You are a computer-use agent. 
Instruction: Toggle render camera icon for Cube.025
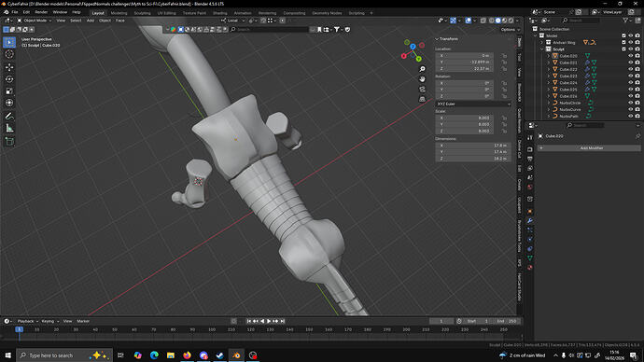637,89
